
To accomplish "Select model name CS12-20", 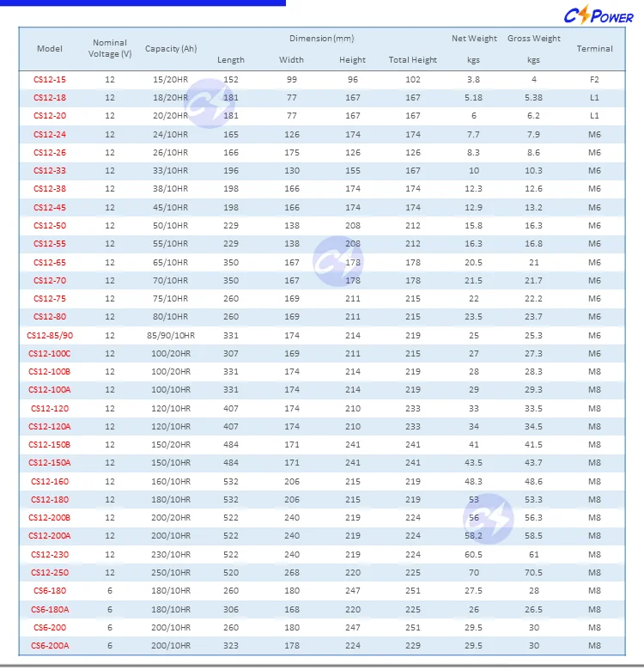I will point(50,115).
